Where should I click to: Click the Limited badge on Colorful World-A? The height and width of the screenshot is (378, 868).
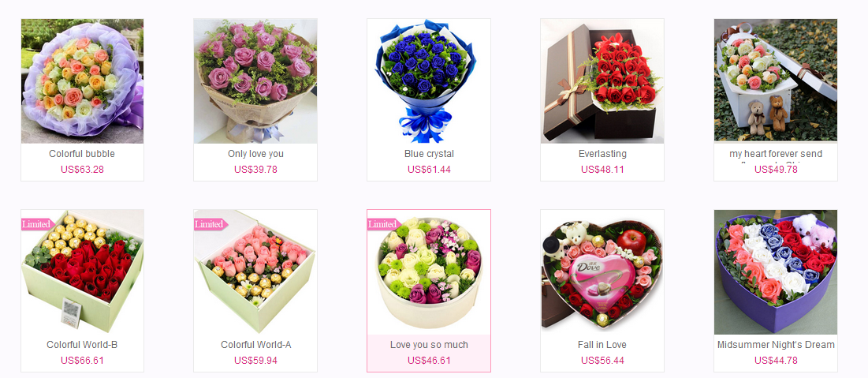(x=211, y=224)
